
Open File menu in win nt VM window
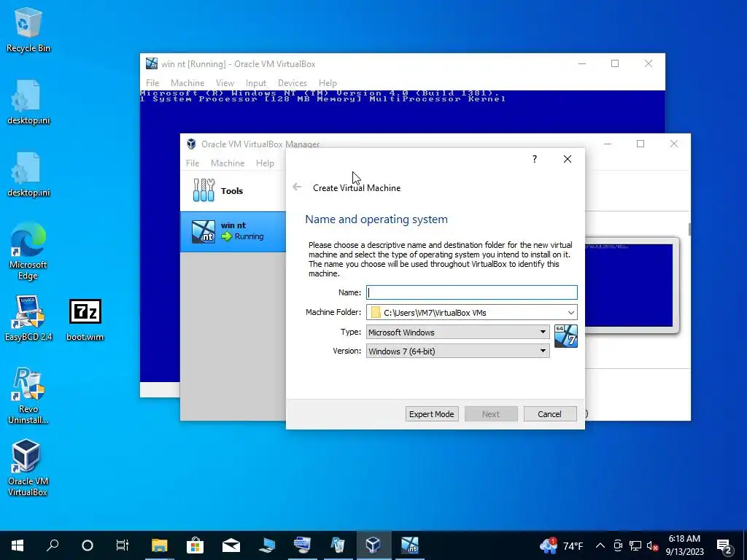pos(152,83)
